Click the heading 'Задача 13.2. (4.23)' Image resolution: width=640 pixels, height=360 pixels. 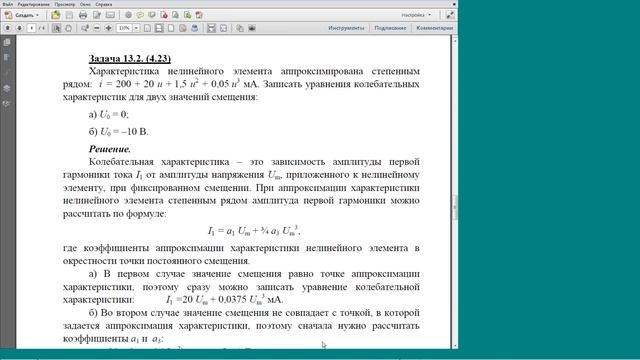coord(130,58)
